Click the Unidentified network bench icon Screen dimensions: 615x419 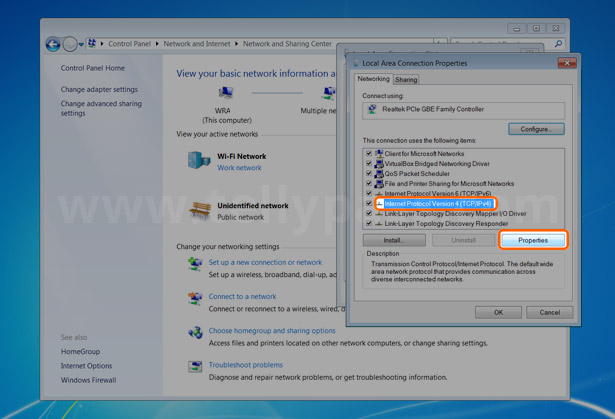200,210
